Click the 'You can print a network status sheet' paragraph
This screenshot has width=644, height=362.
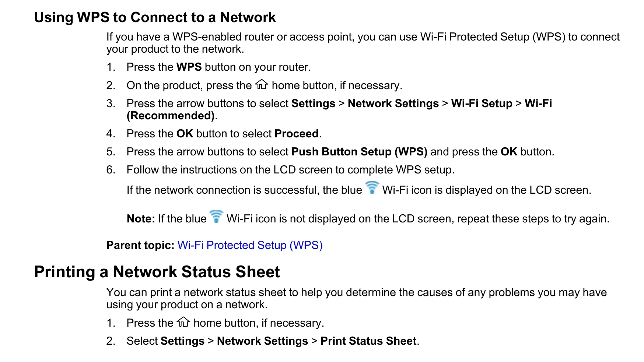(356, 298)
